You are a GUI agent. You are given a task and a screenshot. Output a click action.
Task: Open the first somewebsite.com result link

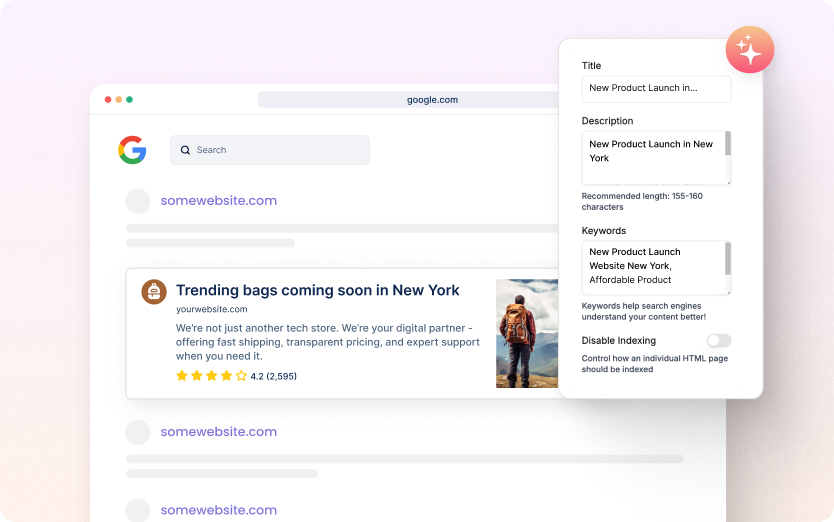pos(219,200)
